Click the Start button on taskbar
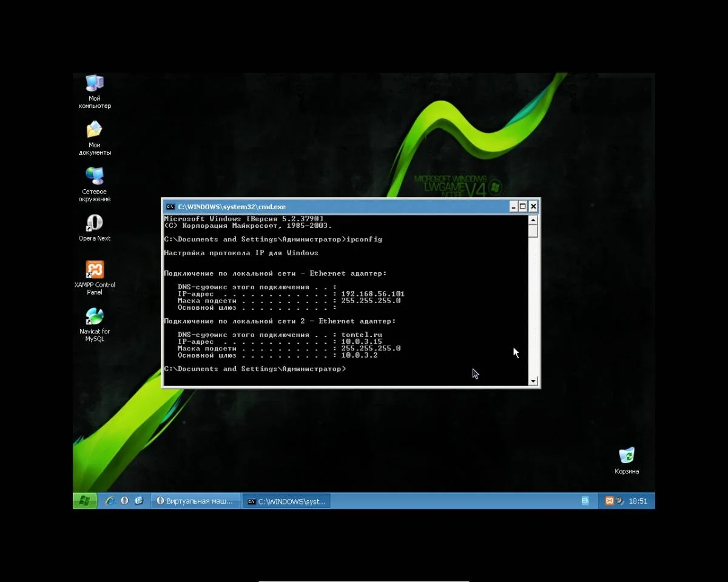The height and width of the screenshot is (582, 728). pyautogui.click(x=85, y=501)
